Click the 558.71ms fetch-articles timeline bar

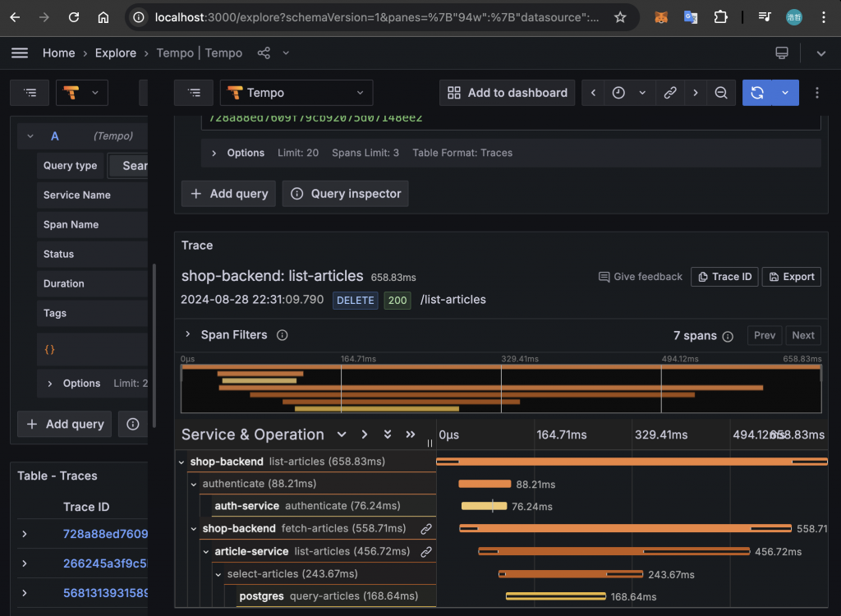(x=625, y=529)
